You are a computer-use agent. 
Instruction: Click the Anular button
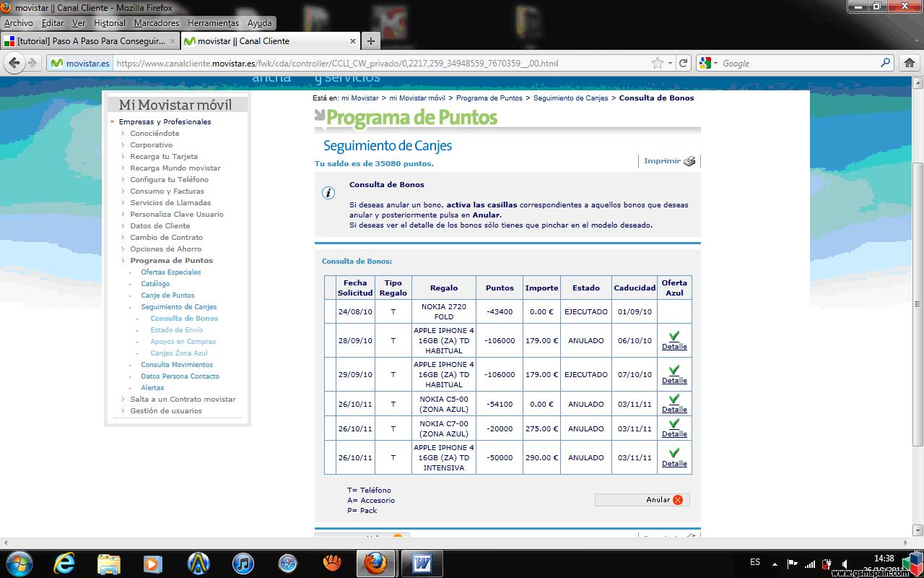coord(642,499)
